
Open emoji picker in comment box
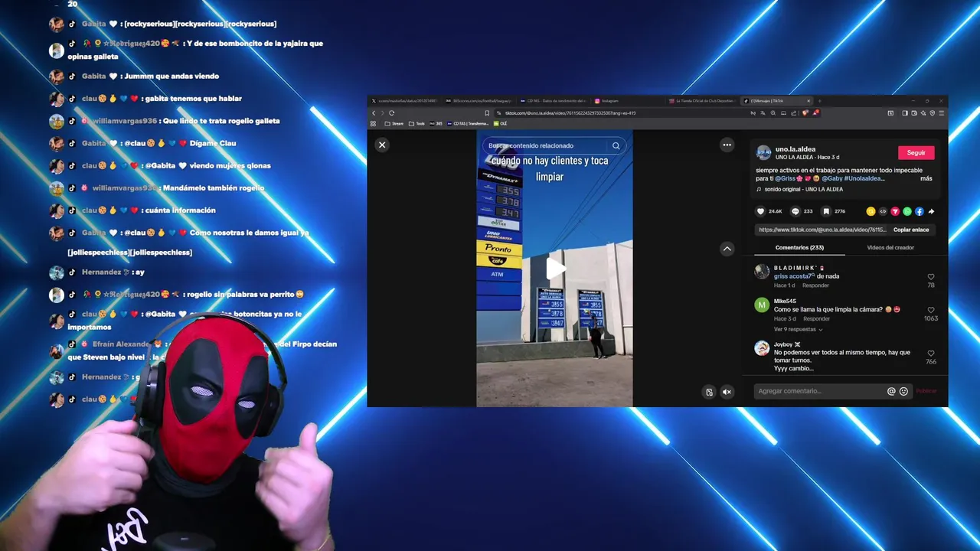pyautogui.click(x=903, y=391)
